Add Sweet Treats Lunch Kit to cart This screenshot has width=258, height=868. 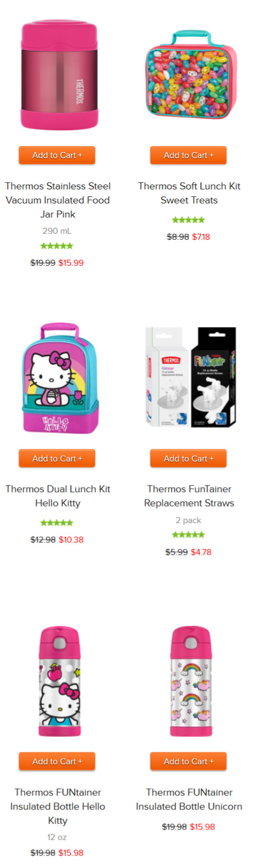[189, 155]
